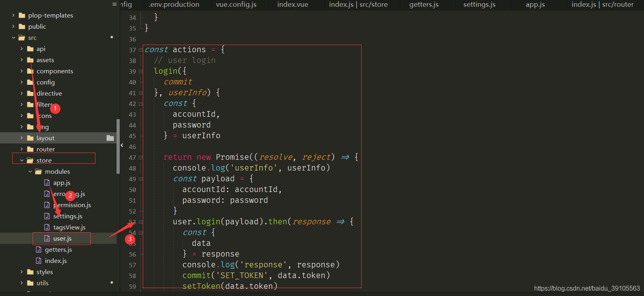644x296 pixels.
Task: Collapse the store folder arrow
Action: (x=21, y=161)
